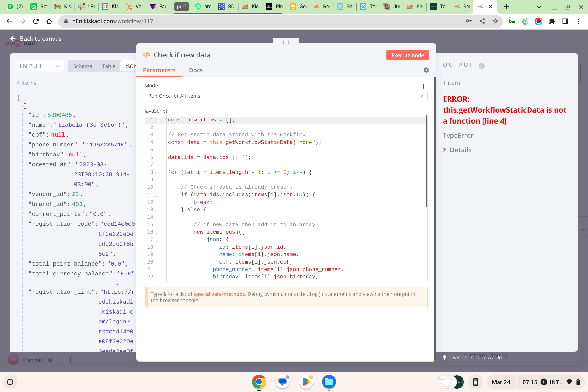Collapse code fold at line 16
This screenshot has height=392, width=588.
156,232
